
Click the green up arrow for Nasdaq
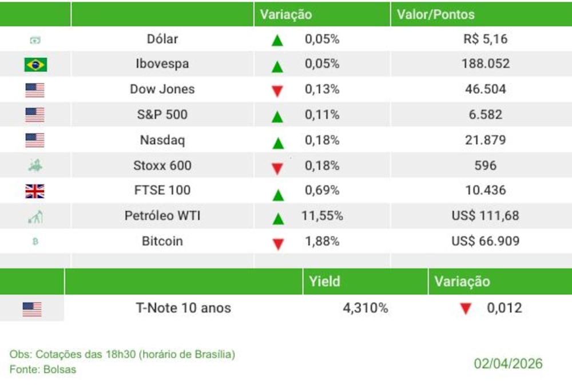coord(278,142)
